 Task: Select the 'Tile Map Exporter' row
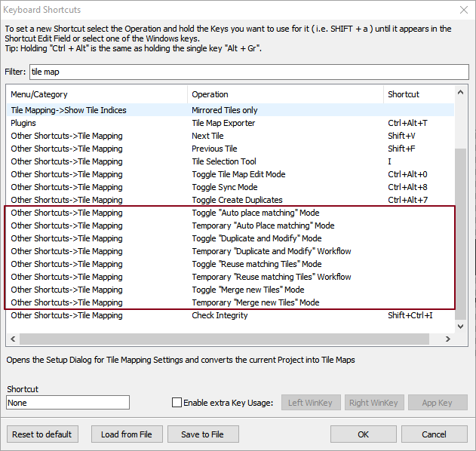pyautogui.click(x=230, y=123)
